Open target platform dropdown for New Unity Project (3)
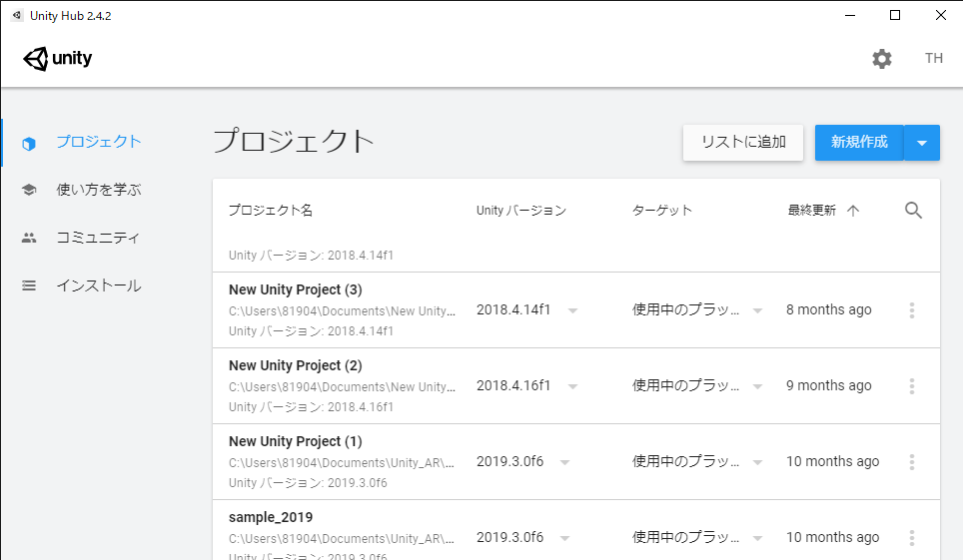This screenshot has height=560, width=963. coord(758,310)
